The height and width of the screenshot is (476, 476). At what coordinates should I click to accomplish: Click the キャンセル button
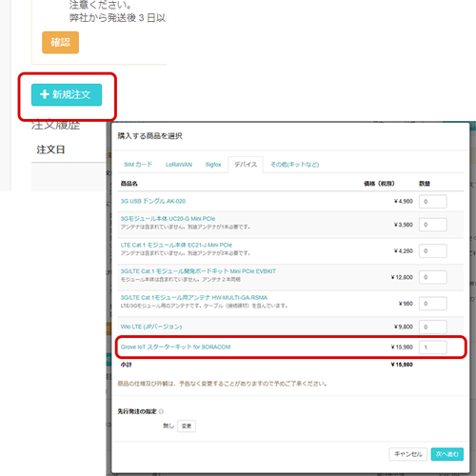408,454
